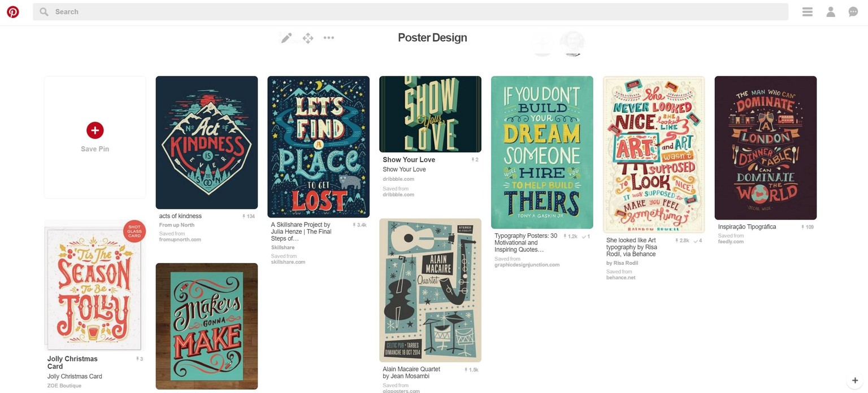Click the 2.8k repin count
Screen dimensions: 868x393
[x=682, y=241]
